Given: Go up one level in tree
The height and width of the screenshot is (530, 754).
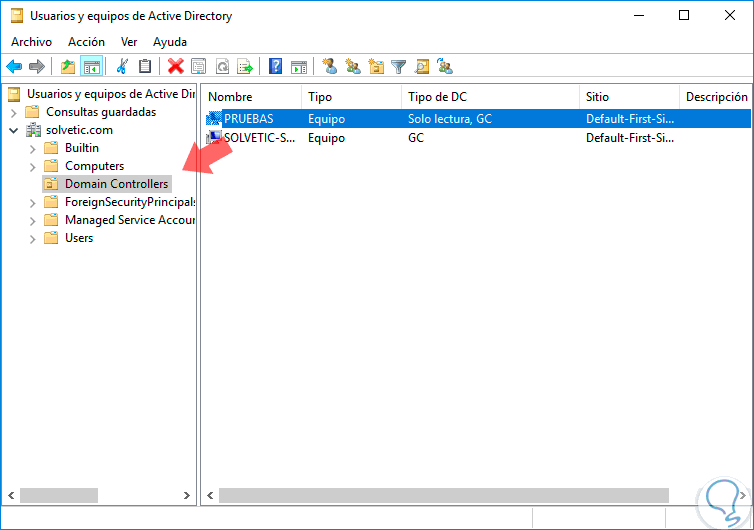Looking at the screenshot, I should coord(68,66).
